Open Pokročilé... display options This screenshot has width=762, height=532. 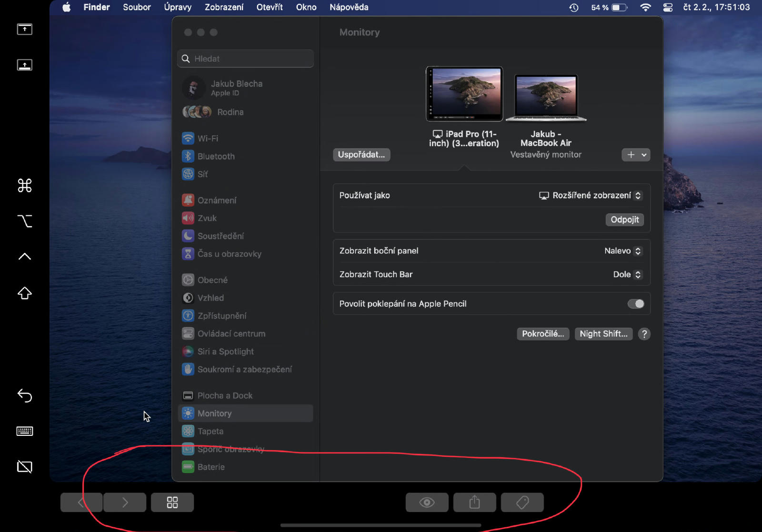[x=543, y=334]
